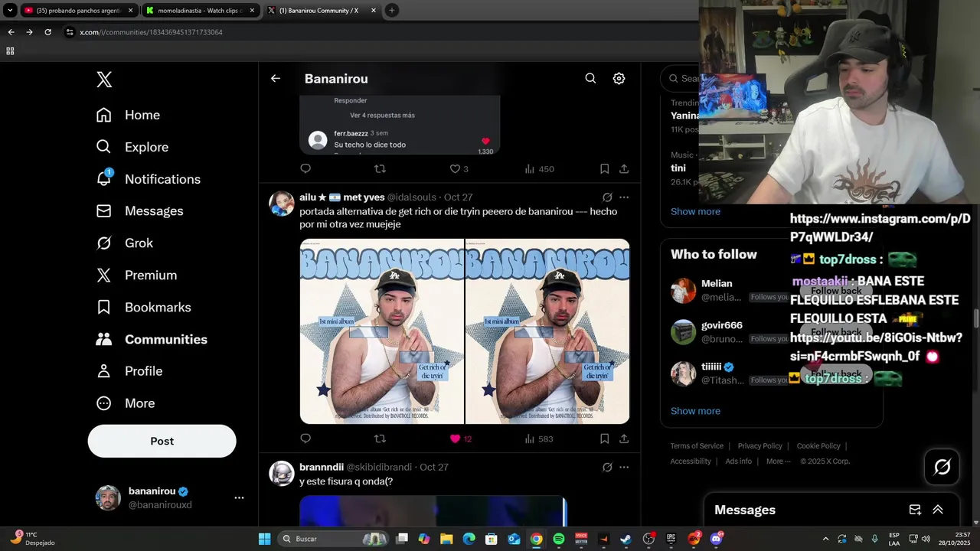Image resolution: width=980 pixels, height=551 pixels.
Task: Reply to the top post with 450 views
Action: point(305,169)
